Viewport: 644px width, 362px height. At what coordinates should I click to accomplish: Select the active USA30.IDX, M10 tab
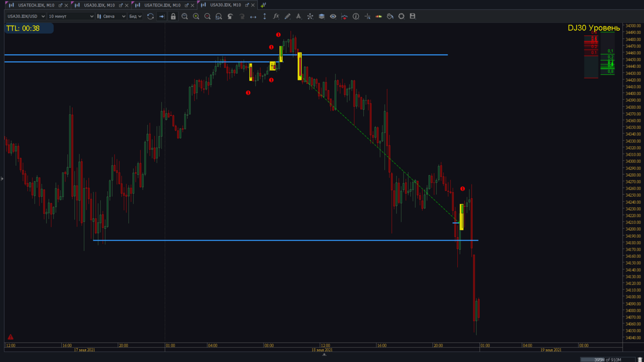[x=225, y=5]
